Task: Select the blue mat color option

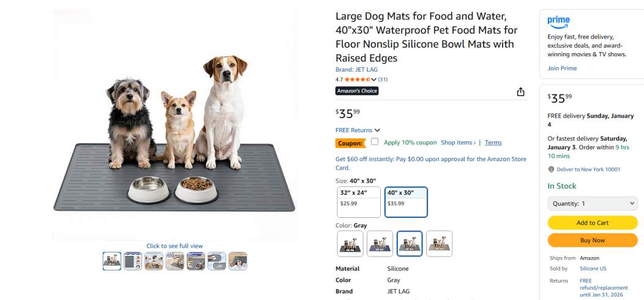Action: click(380, 243)
